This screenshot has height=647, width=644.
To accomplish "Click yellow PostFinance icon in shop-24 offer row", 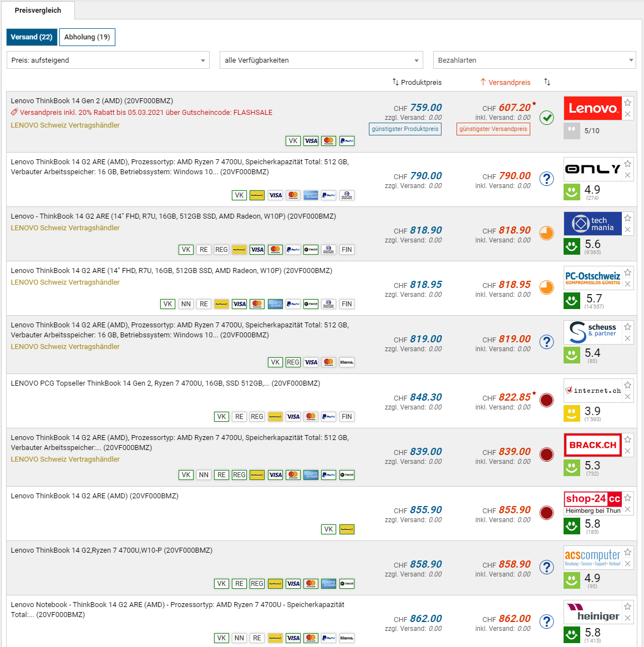I will point(347,529).
